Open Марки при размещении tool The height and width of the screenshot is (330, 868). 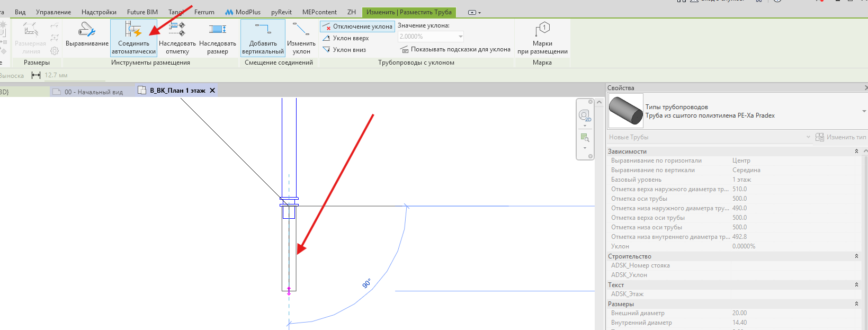[x=542, y=38]
